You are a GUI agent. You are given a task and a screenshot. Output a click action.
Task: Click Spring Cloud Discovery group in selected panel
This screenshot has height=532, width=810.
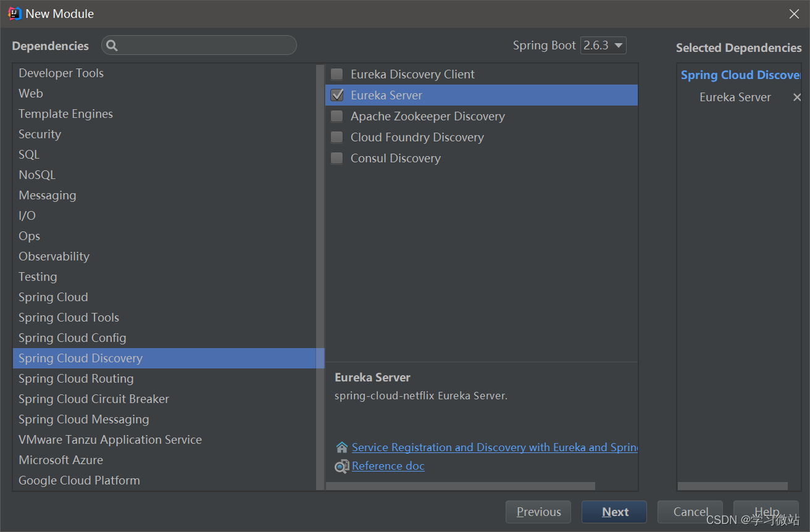(x=741, y=75)
